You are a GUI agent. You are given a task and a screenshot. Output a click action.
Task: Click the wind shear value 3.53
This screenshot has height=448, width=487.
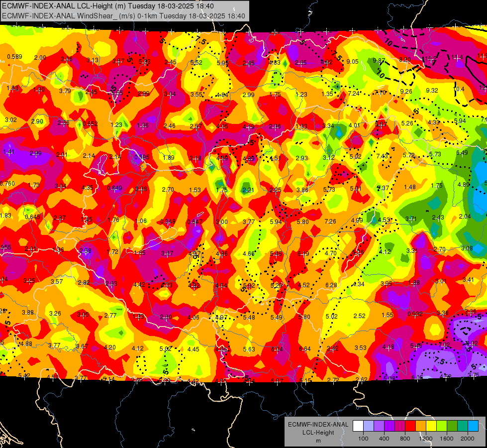coord(361,347)
